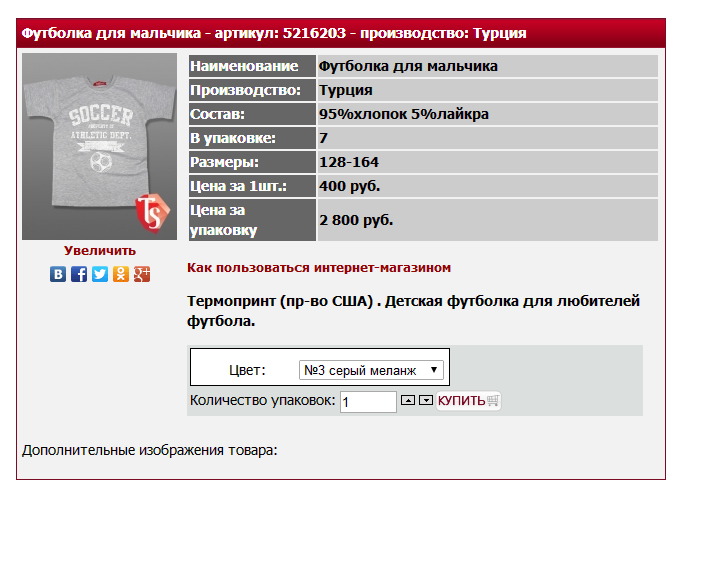Share on Odnoklassniki icon
Viewport: 715px width, 563px height.
pos(121,274)
